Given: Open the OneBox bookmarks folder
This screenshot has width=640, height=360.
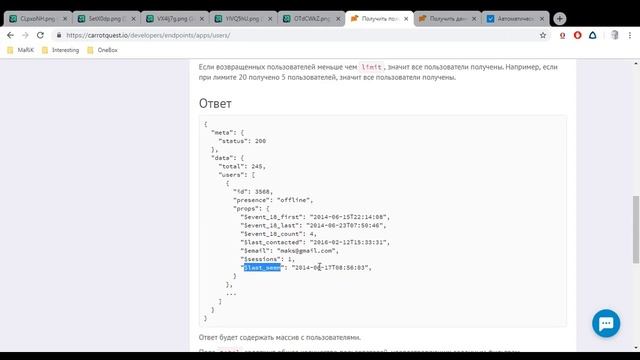Looking at the screenshot, I should click(x=102, y=50).
